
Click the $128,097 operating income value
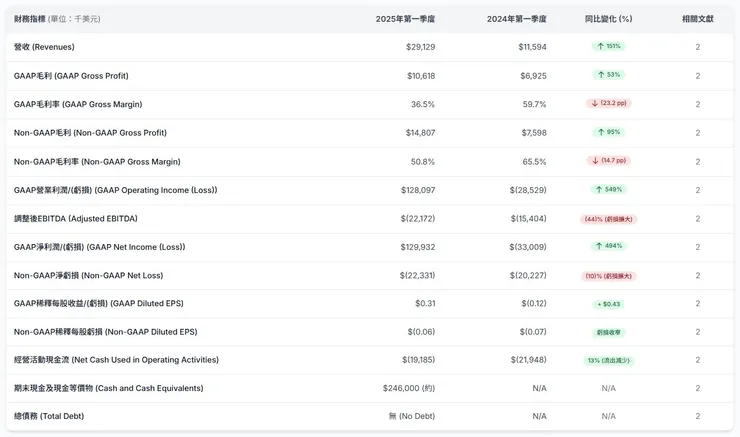click(418, 190)
